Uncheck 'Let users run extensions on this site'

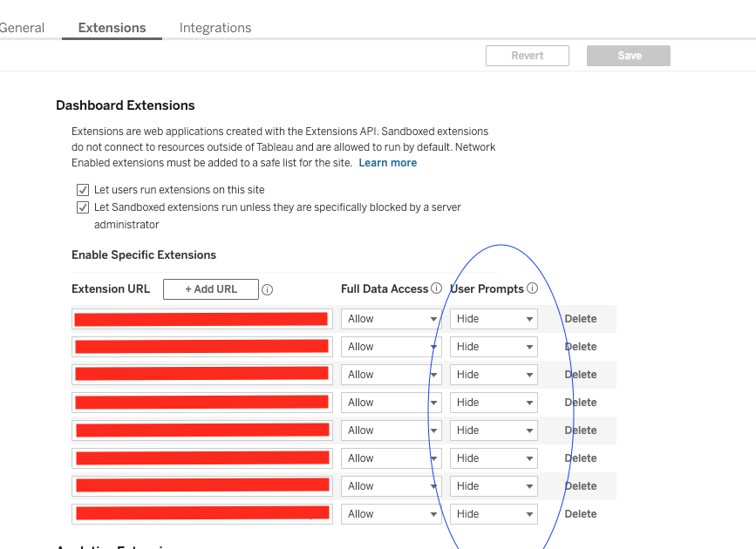[83, 189]
